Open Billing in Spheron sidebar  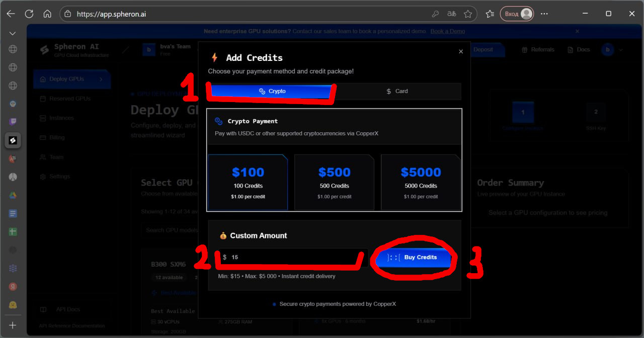52,137
